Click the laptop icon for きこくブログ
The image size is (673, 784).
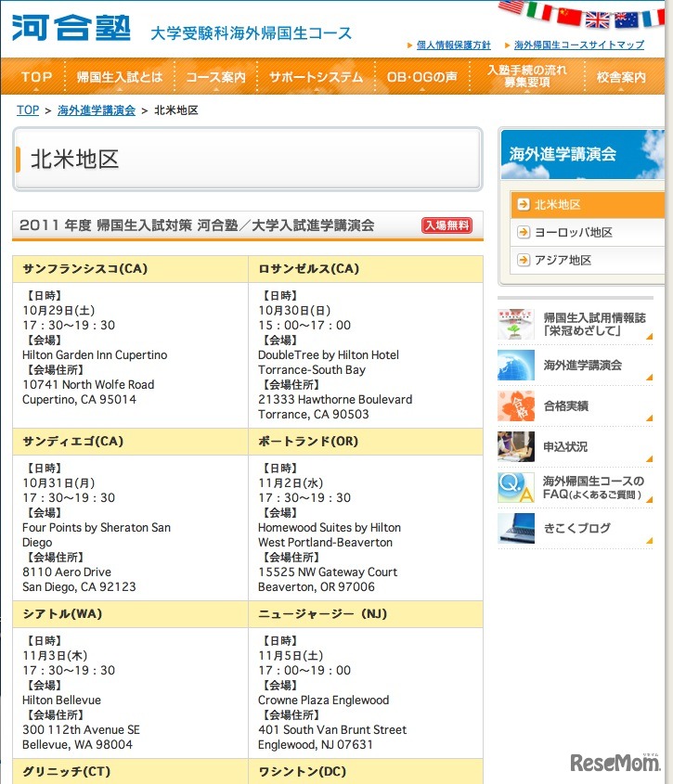tap(516, 528)
